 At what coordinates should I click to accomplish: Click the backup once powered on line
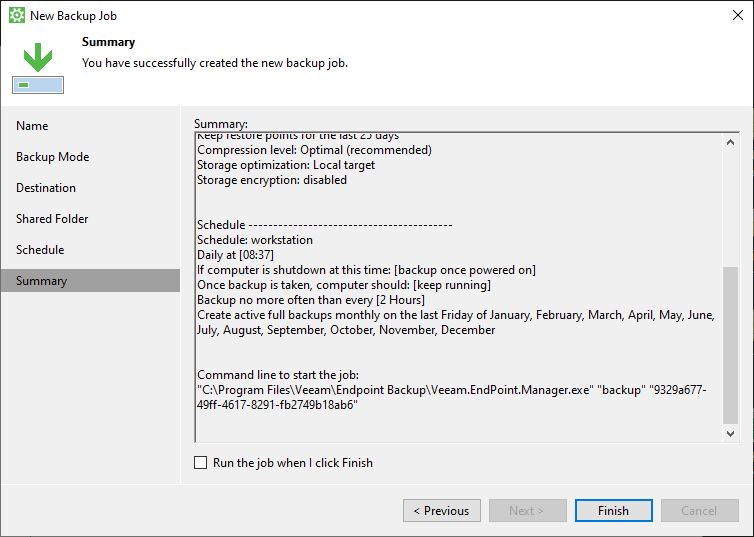tap(366, 270)
